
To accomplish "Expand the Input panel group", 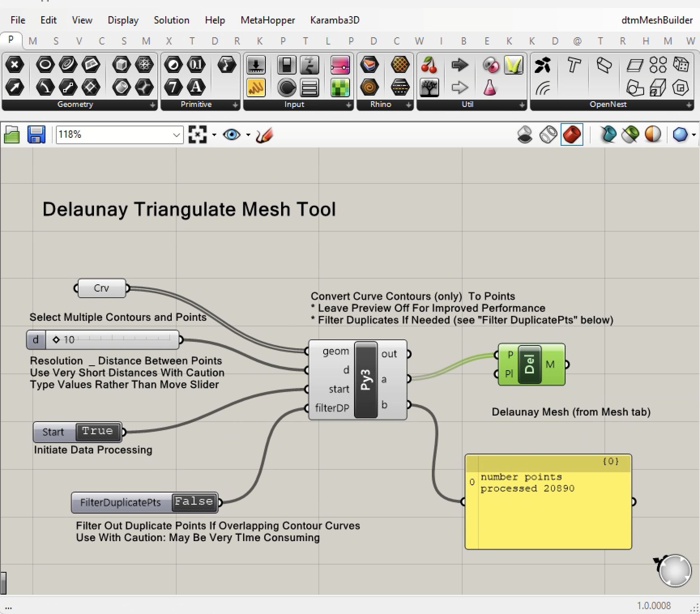I will point(348,105).
